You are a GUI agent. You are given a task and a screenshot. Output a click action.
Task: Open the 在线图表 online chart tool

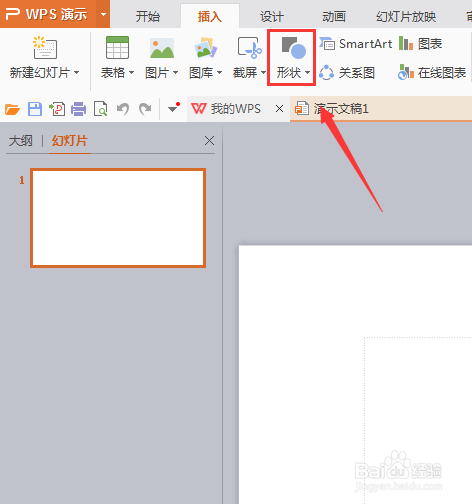point(432,72)
